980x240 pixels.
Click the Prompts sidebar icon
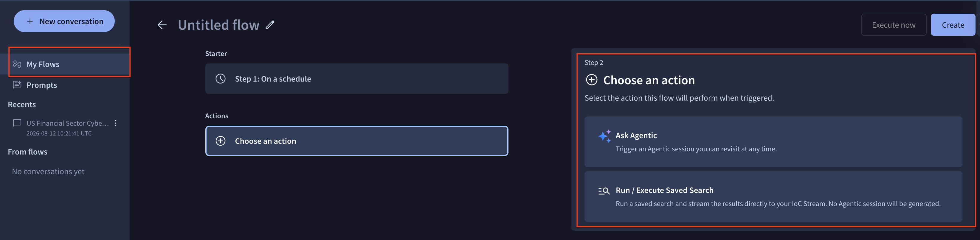tap(17, 85)
